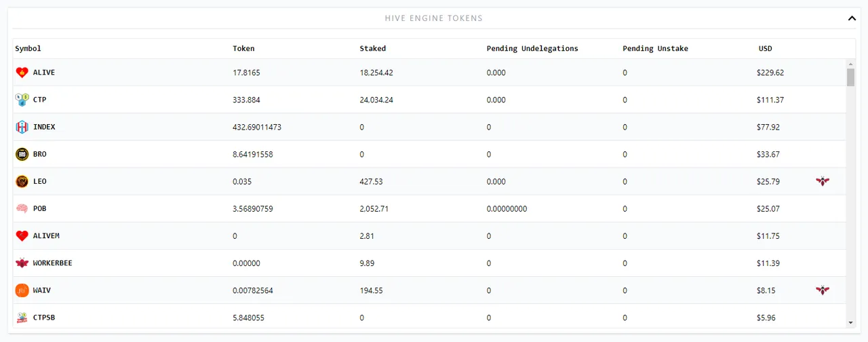Click LEO staked value 427.53
The height and width of the screenshot is (342, 868).
tap(371, 181)
